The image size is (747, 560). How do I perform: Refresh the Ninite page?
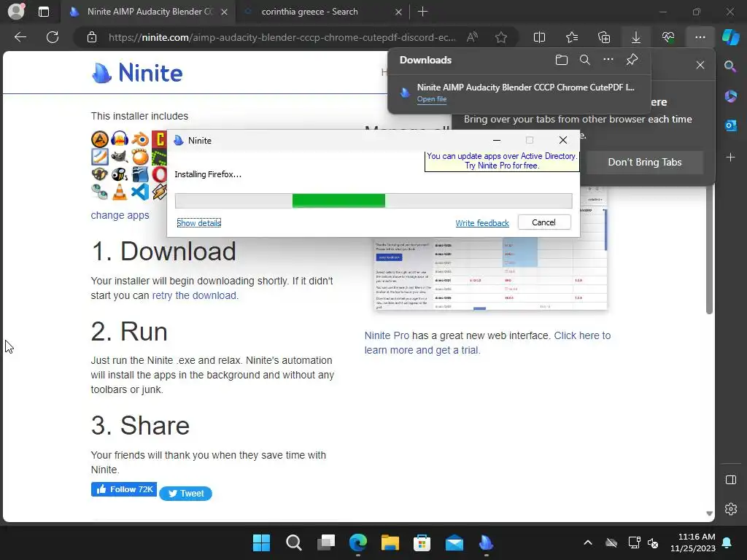(x=53, y=37)
